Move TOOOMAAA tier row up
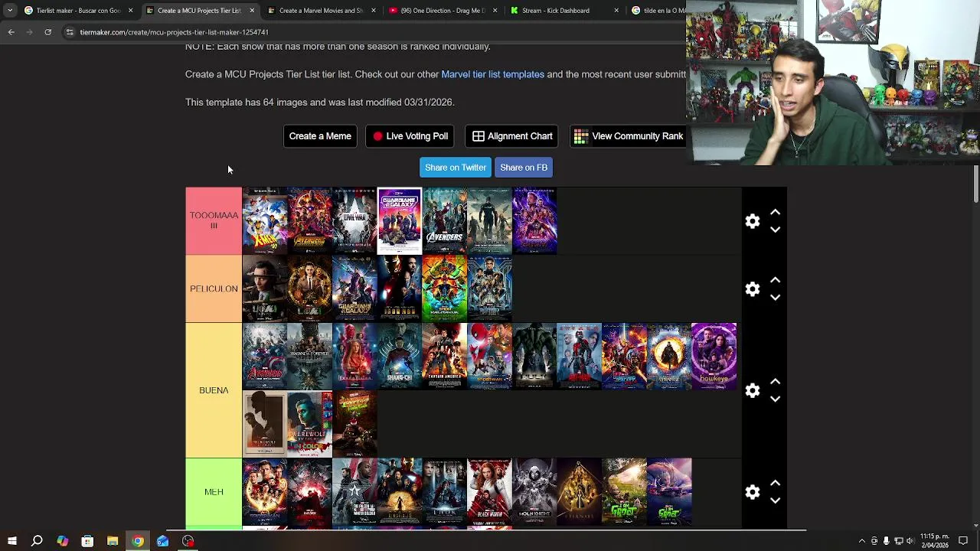 (x=775, y=213)
